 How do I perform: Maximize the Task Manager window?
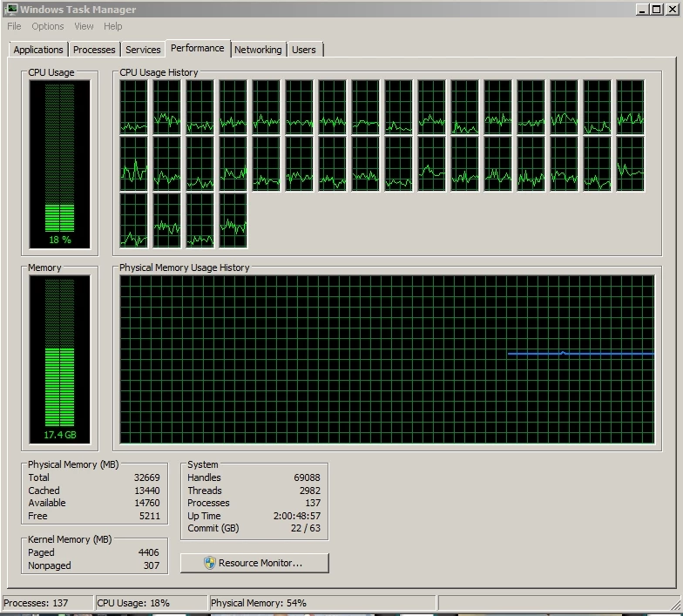click(657, 9)
